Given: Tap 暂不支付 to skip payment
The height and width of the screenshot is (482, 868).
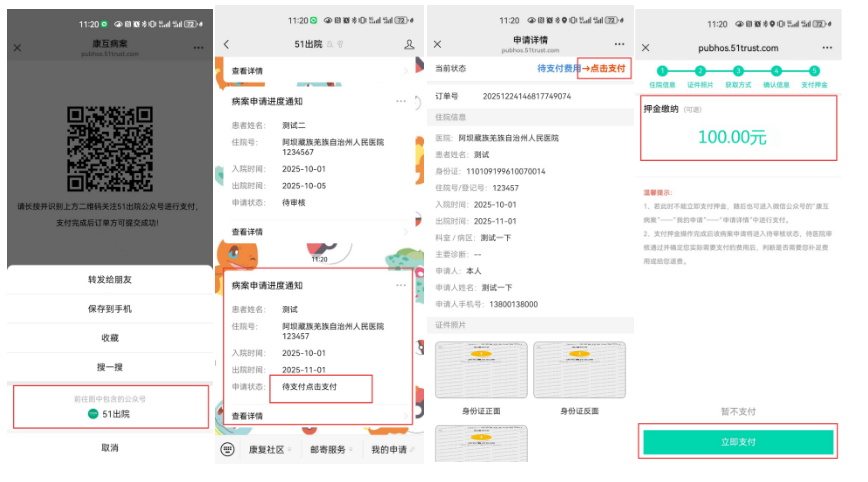Looking at the screenshot, I should (x=737, y=410).
